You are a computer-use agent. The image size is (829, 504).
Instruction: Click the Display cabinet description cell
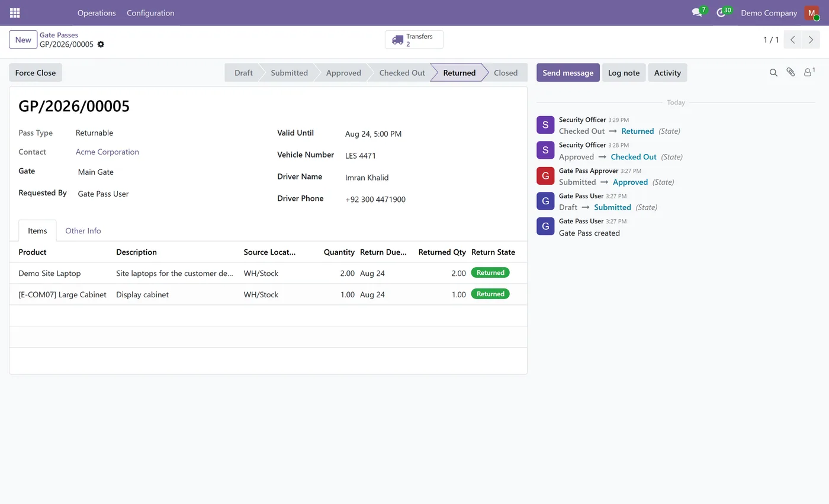pos(176,294)
